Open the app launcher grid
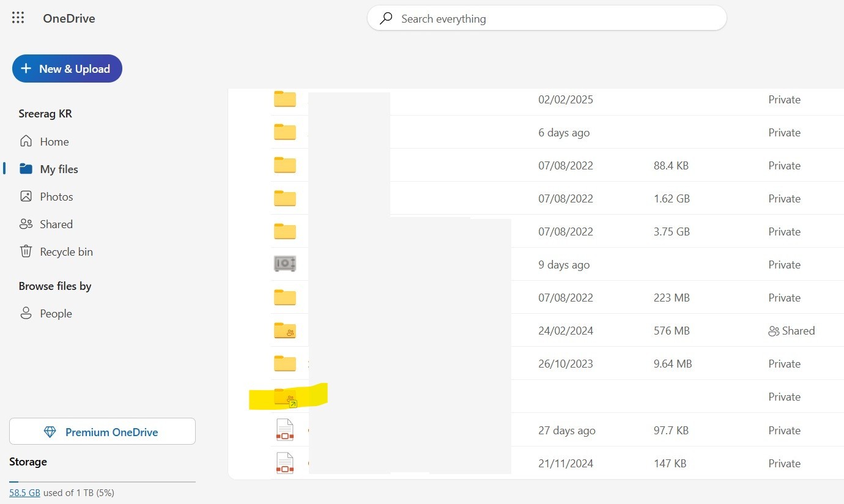The image size is (844, 504). pos(18,18)
